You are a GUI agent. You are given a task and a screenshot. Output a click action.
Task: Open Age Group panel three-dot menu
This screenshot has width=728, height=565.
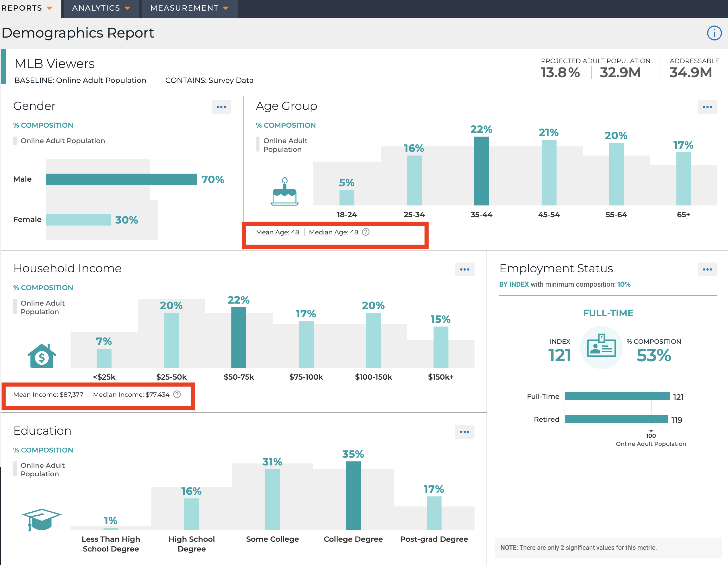click(x=707, y=107)
